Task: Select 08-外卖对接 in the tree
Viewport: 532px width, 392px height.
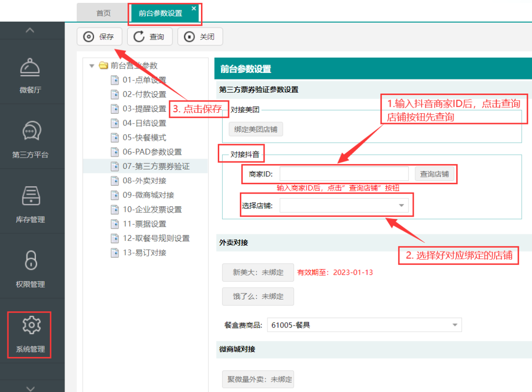Action: [x=144, y=181]
